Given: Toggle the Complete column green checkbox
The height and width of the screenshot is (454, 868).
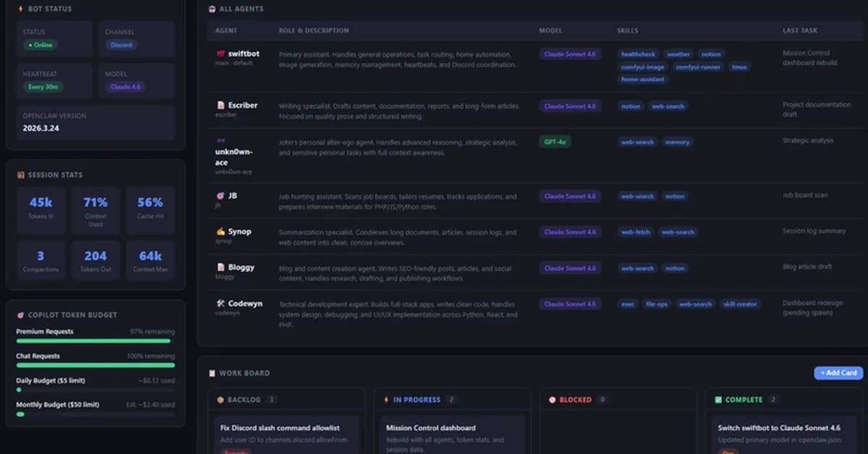Looking at the screenshot, I should 720,398.
